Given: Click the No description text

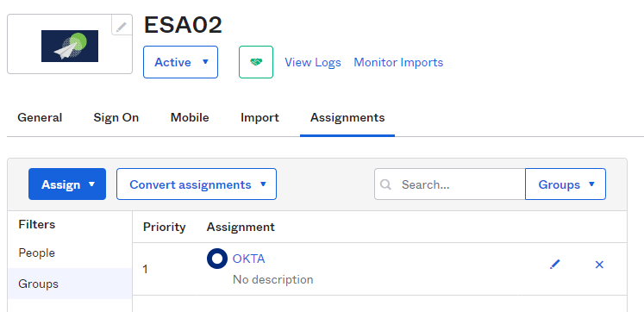Looking at the screenshot, I should tap(272, 279).
